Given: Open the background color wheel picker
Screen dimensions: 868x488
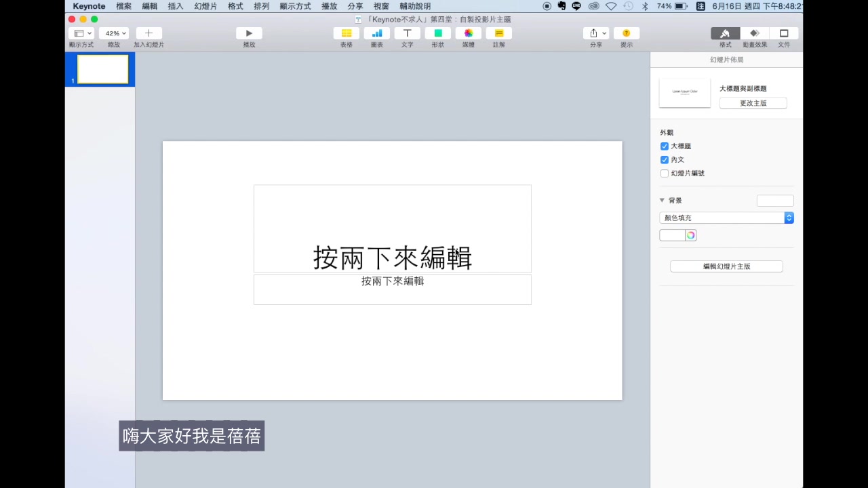Looking at the screenshot, I should [690, 235].
